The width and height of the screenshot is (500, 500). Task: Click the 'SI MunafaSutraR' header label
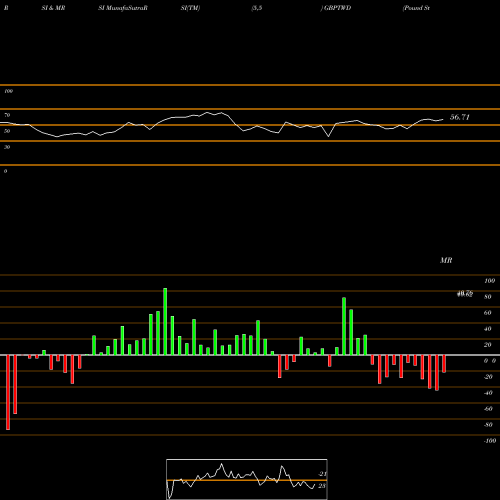(x=123, y=8)
